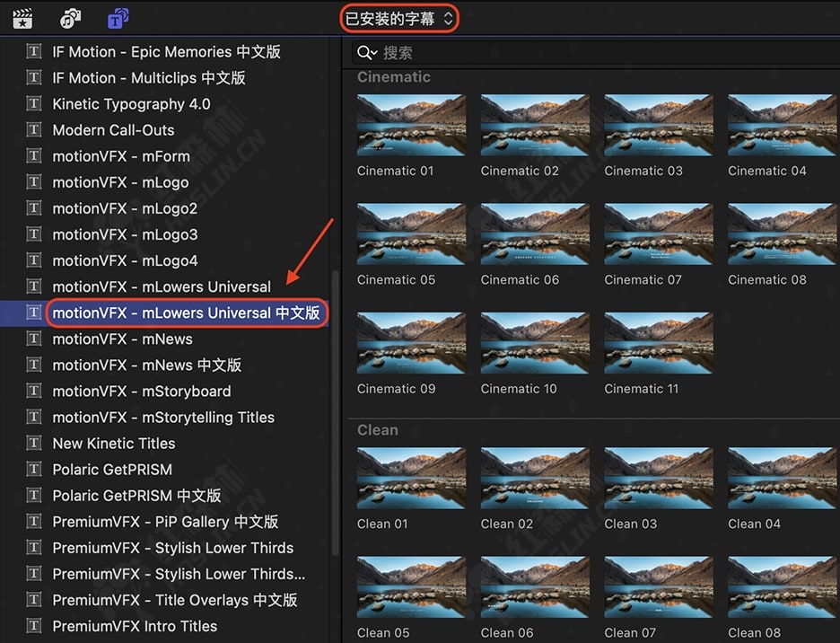
Task: Click the title icon beside motionVFX - mForm
Action: tap(34, 156)
